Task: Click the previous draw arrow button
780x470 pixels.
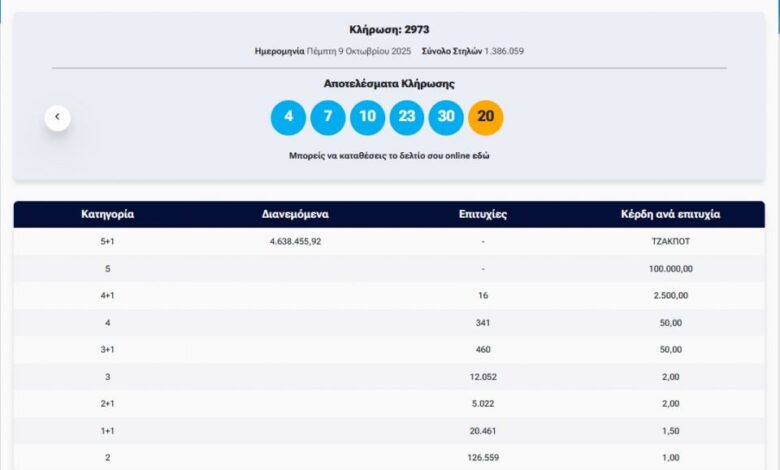Action: [57, 118]
